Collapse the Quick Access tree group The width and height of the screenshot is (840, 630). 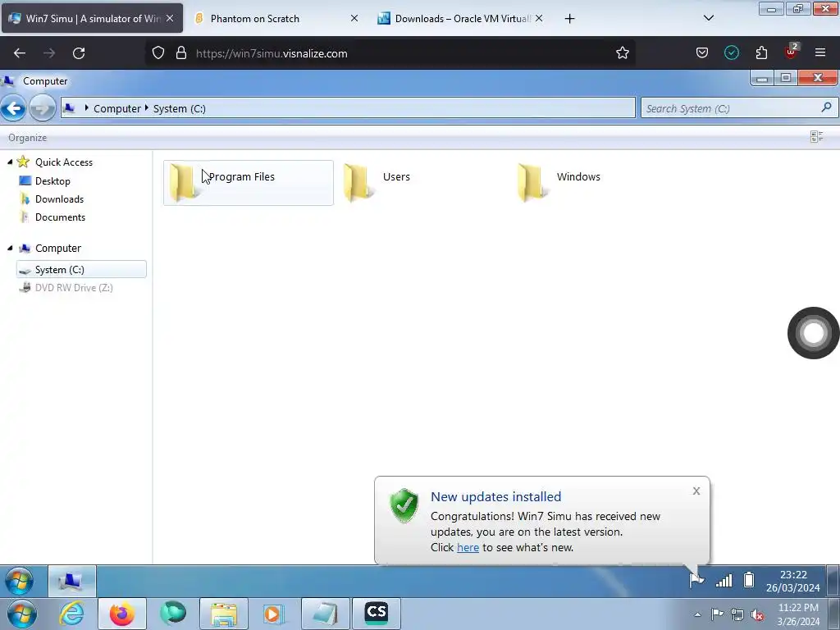tap(10, 162)
